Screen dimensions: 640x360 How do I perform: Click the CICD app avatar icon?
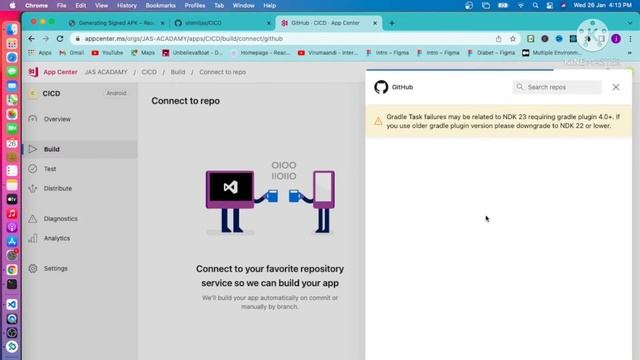point(33,93)
